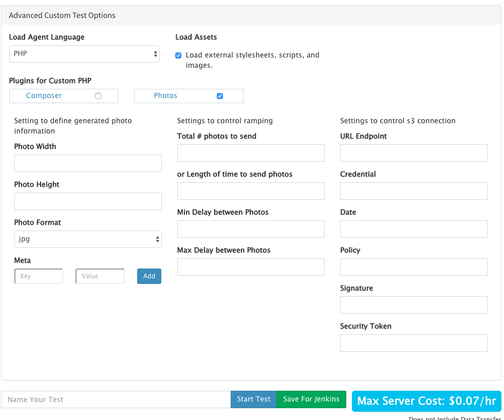Enable the Composer plugin checkbox

coord(98,96)
